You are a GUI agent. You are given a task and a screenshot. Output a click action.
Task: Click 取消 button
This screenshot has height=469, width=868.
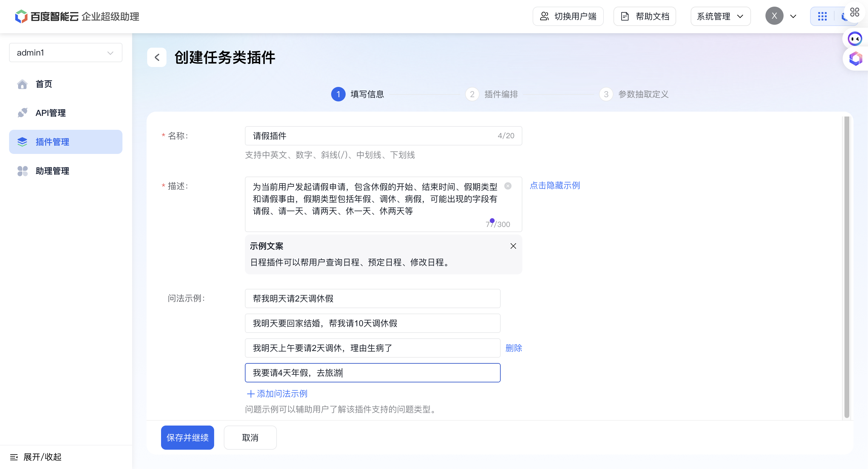[250, 438]
